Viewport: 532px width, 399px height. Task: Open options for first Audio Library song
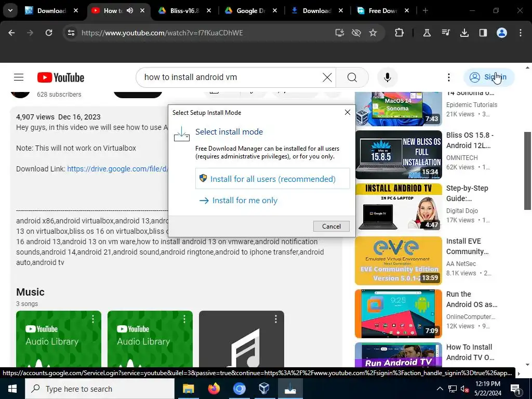(93, 318)
